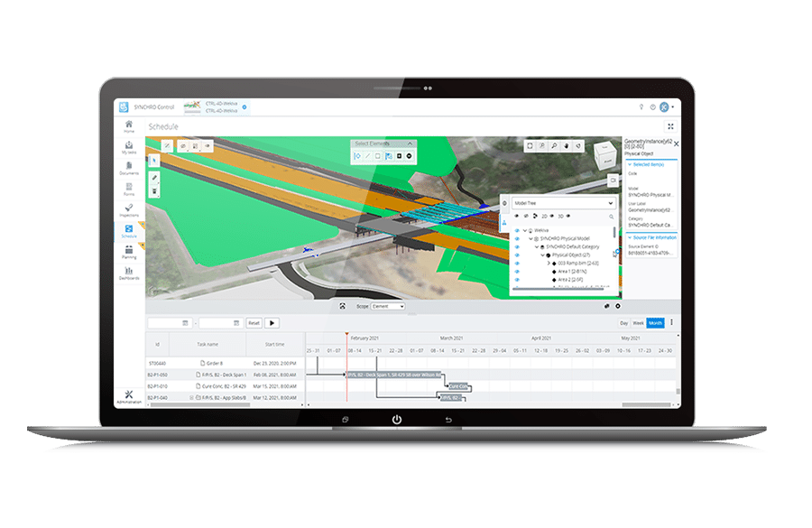Open the Schedule module in sidebar
812x528 pixels.
coord(129,231)
